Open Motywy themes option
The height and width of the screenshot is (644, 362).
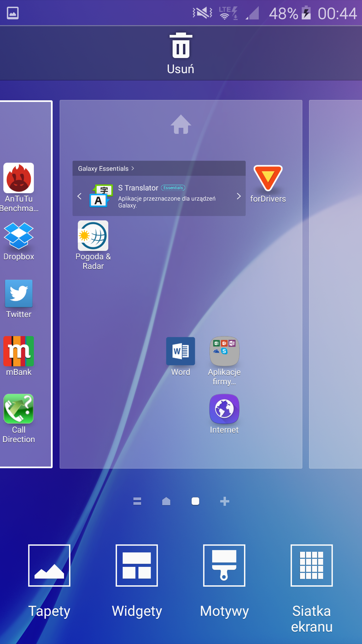point(224,565)
